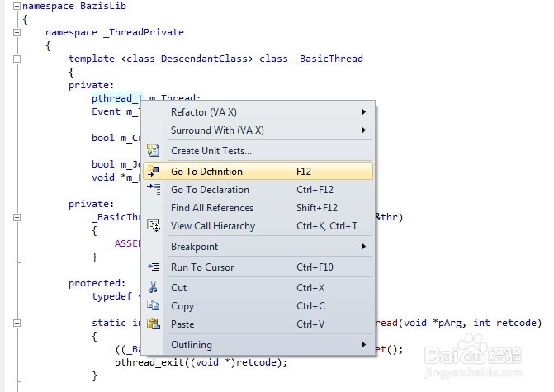Click the Go To Definition icon
This screenshot has height=392, width=554.
[154, 172]
